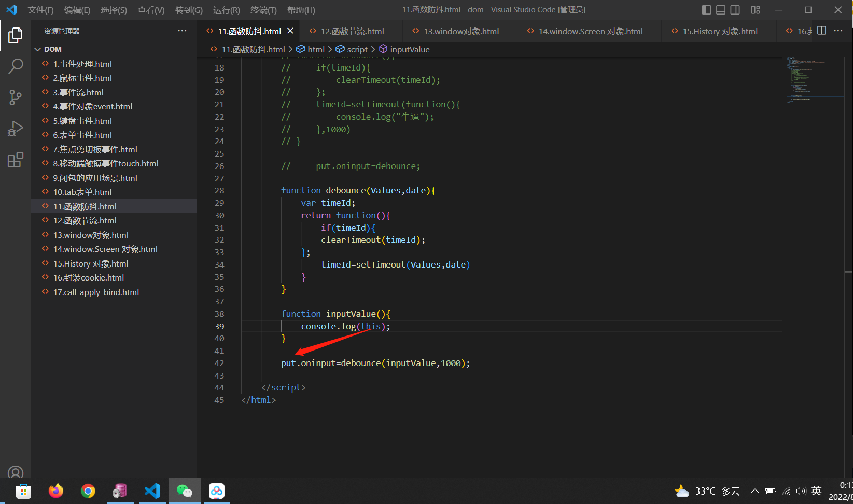
Task: Switch to 15.History 对象.html tab
Action: 720,31
